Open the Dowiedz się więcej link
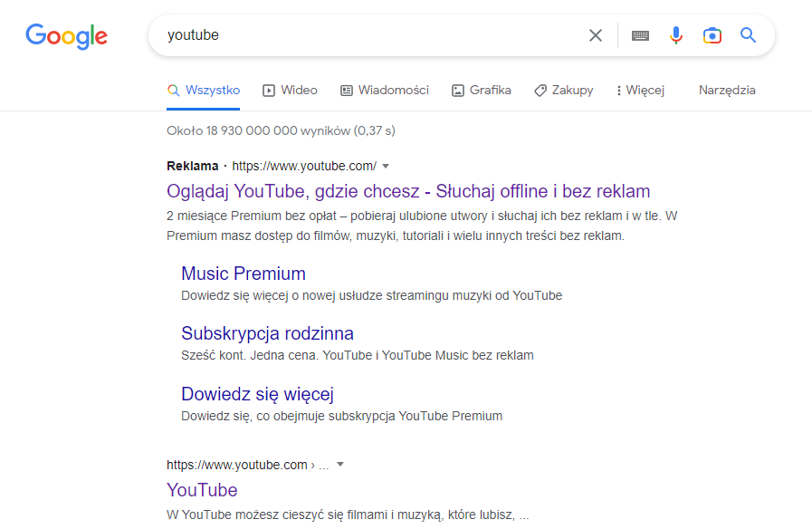The width and height of the screenshot is (812, 529). (x=257, y=394)
